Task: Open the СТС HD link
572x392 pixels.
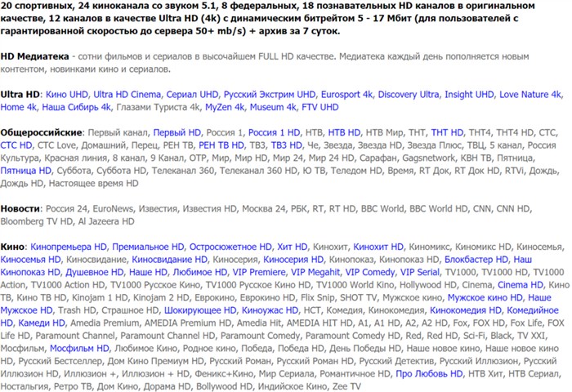Action: [x=16, y=145]
